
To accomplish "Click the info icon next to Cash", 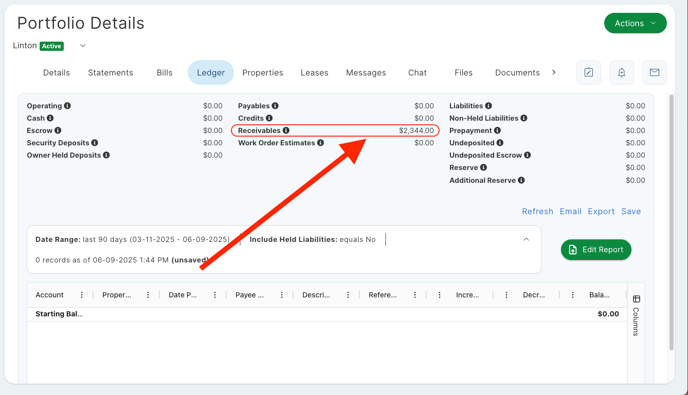I will (50, 118).
